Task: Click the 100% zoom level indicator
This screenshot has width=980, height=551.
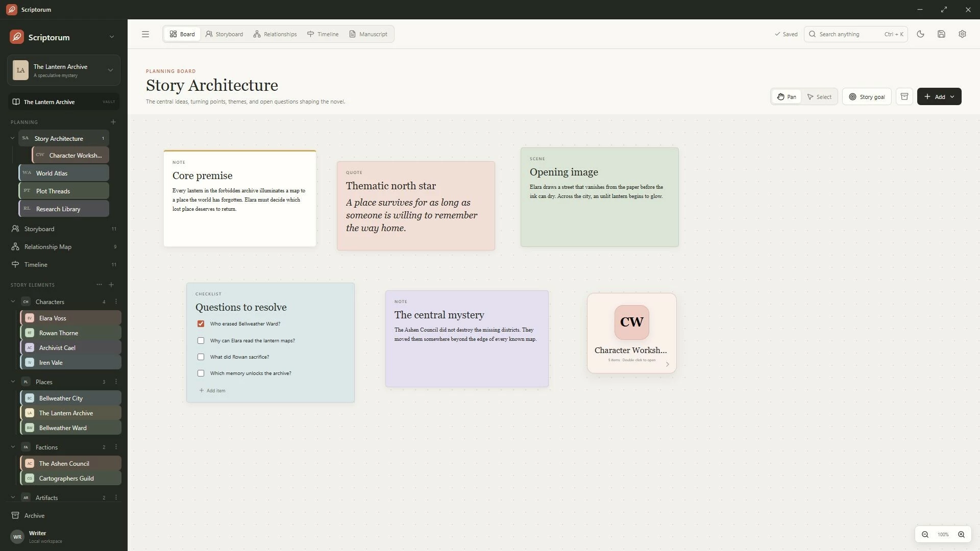Action: click(943, 535)
